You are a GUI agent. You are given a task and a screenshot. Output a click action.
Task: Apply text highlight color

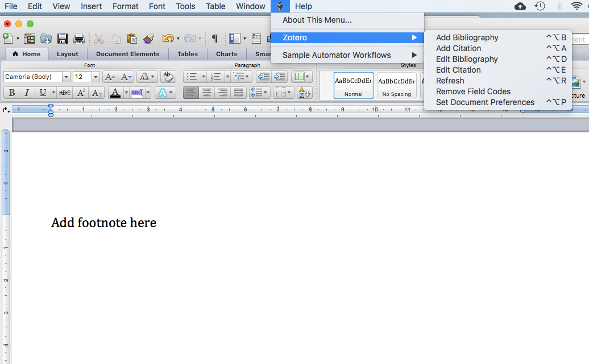137,93
